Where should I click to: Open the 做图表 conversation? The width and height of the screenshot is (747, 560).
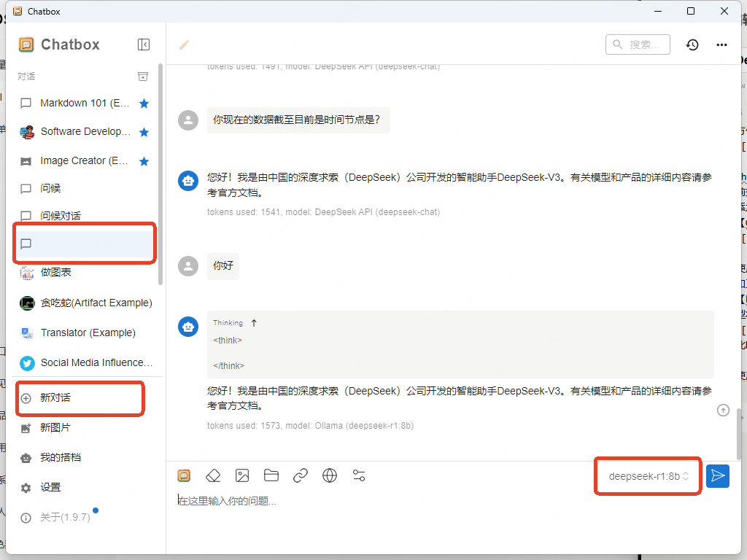(x=85, y=273)
